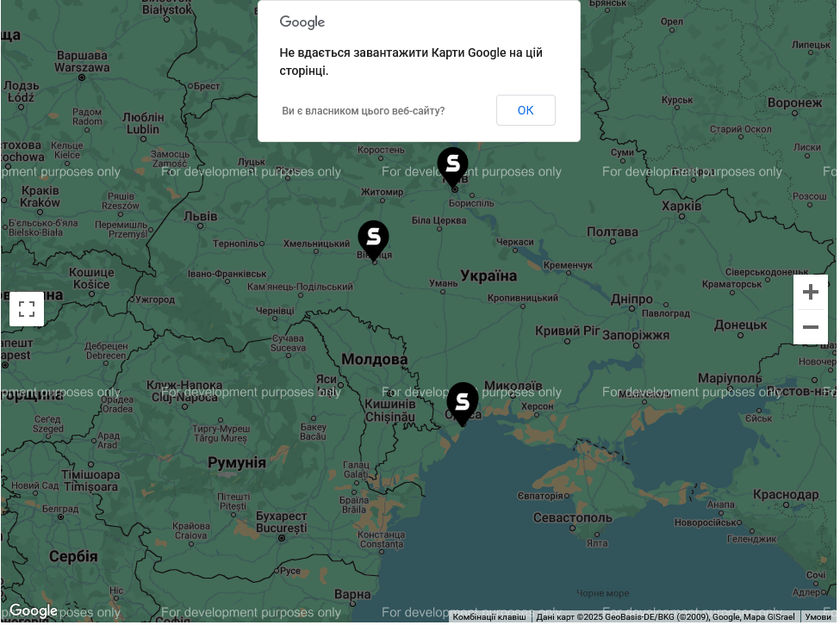
Task: Toggle fullscreen map view
Action: pyautogui.click(x=27, y=309)
